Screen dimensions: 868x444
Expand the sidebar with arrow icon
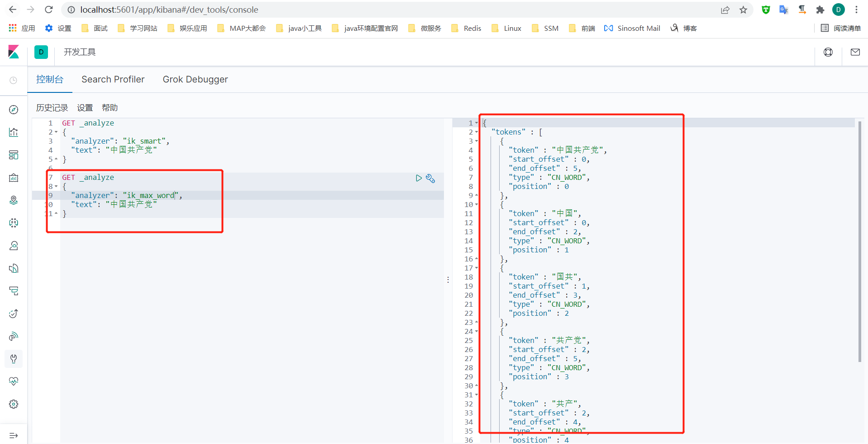(x=14, y=435)
